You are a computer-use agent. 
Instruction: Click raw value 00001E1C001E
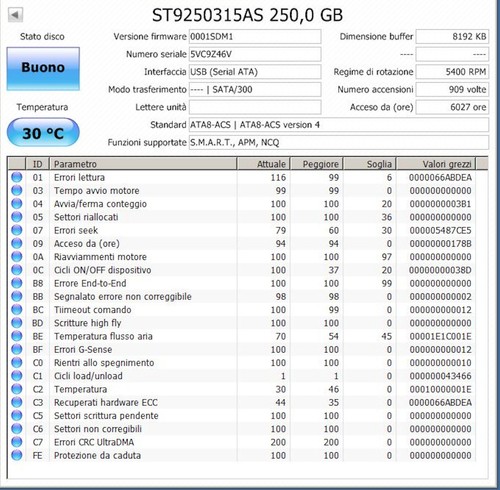[440, 336]
